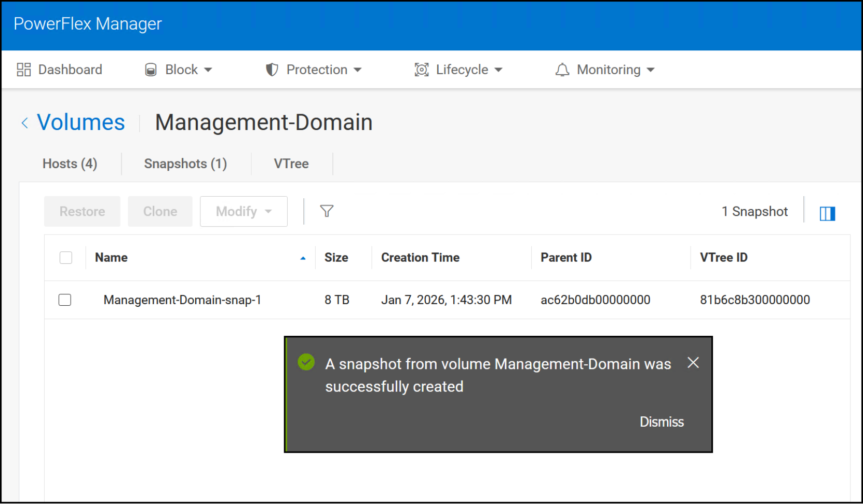
Task: Select the Management-Domain-snap-1 row checkbox
Action: [x=65, y=300]
